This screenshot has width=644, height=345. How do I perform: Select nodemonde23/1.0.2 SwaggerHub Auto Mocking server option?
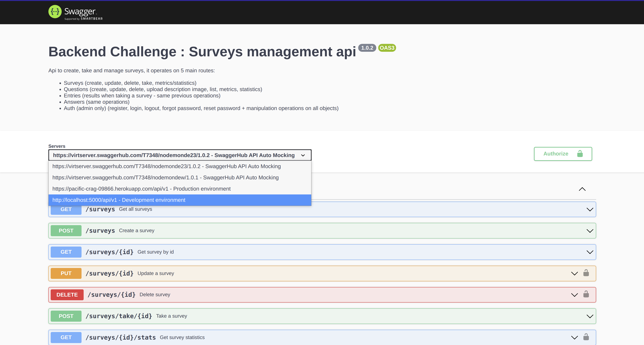(x=180, y=166)
